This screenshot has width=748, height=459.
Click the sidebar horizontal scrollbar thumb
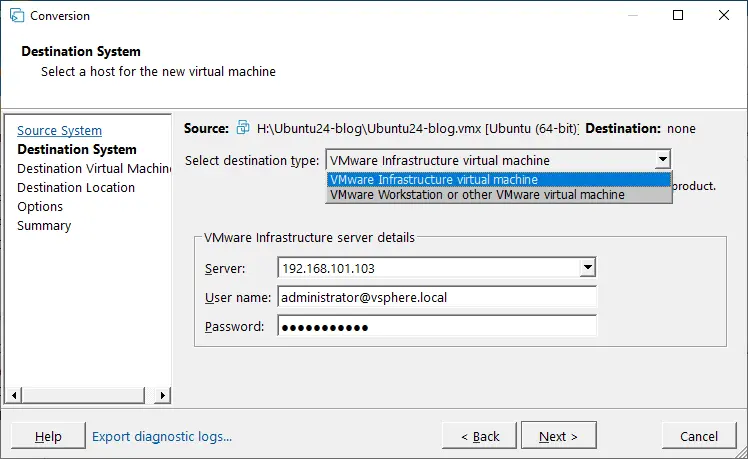coord(83,395)
